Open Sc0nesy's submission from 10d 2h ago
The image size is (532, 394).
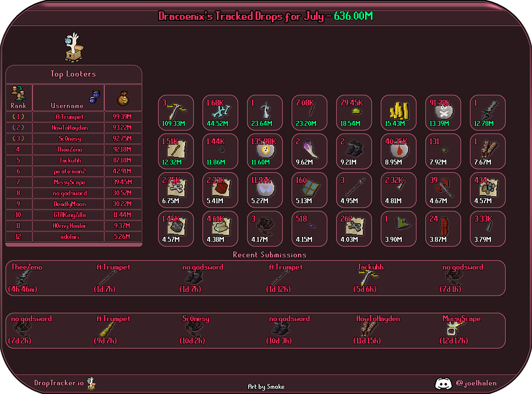pyautogui.click(x=195, y=330)
